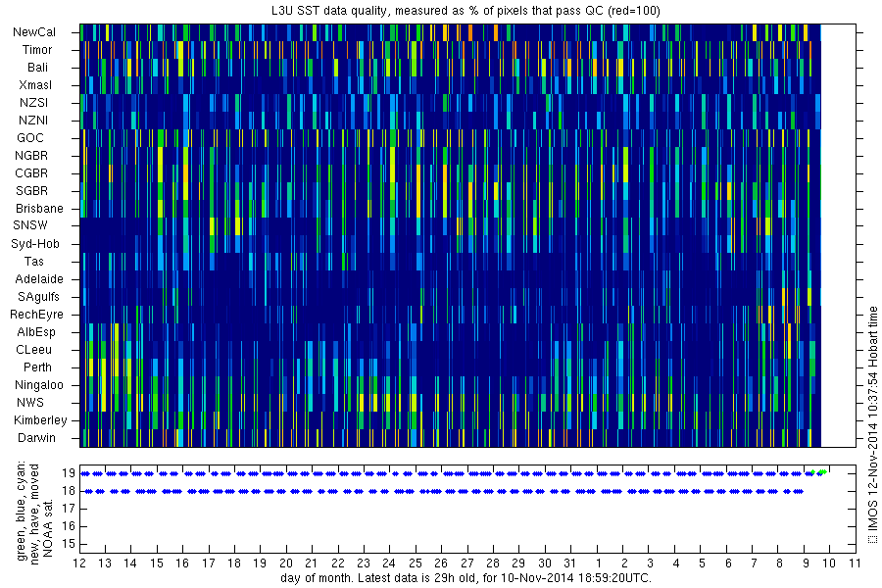Click day-of-month axis label 24
The height and width of the screenshot is (588, 882).
coord(389,563)
